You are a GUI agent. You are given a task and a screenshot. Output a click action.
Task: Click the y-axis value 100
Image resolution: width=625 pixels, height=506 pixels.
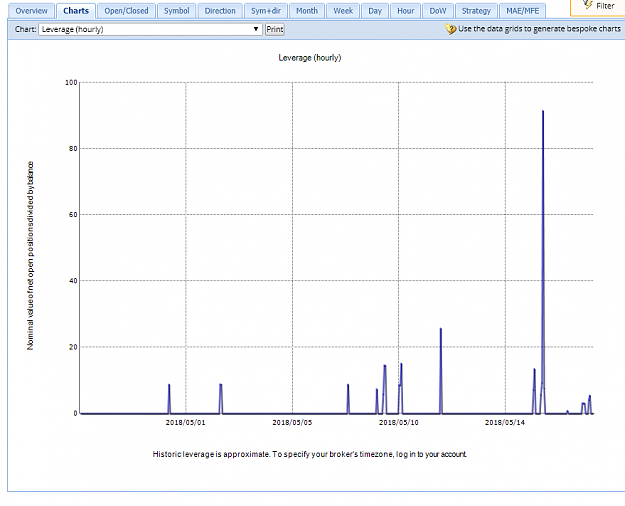pyautogui.click(x=71, y=83)
